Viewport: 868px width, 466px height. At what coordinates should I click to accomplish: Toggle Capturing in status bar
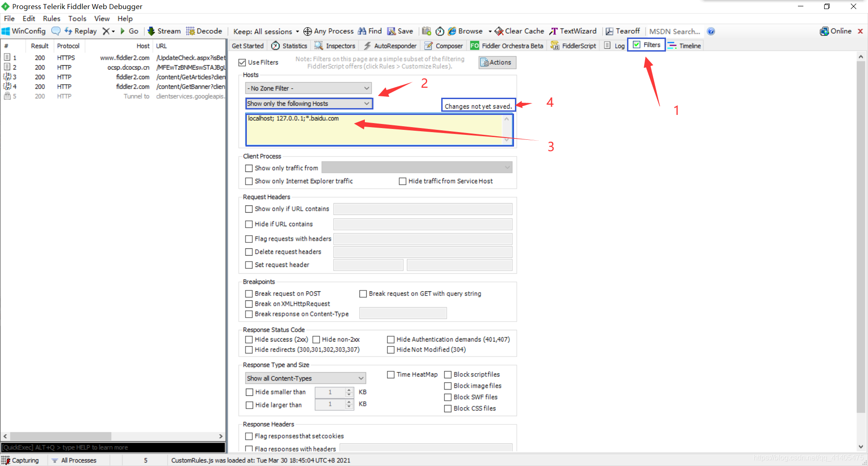point(21,460)
